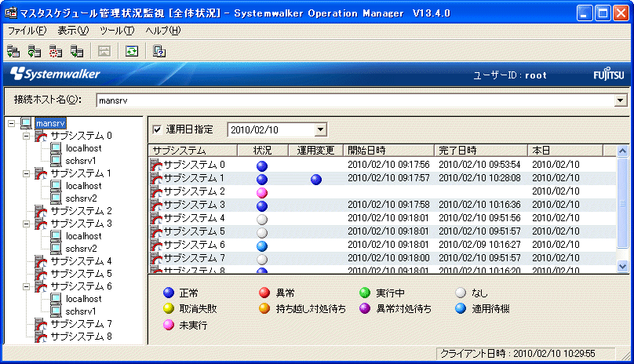The image size is (634, 364).
Task: Click the fourth toolbar icon with down arrow
Action: point(76,51)
